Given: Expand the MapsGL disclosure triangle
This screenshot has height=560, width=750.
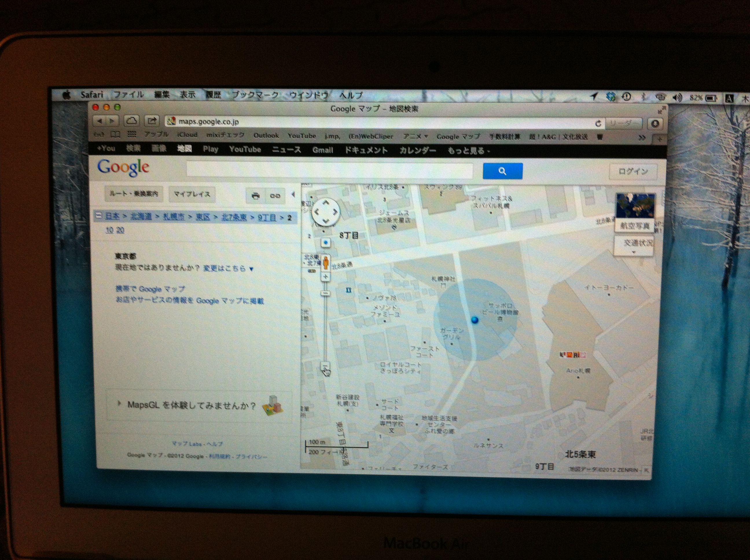Looking at the screenshot, I should point(119,404).
